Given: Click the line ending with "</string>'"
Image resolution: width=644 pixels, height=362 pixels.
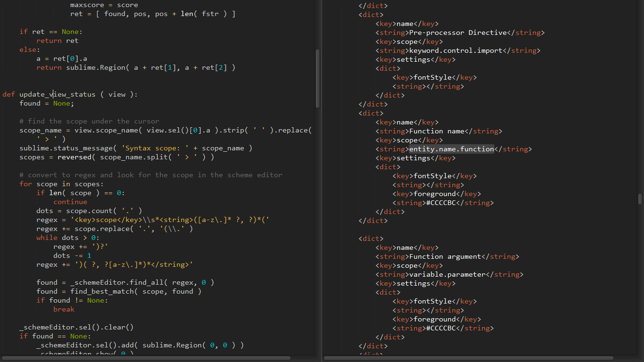Looking at the screenshot, I should coord(115,265).
